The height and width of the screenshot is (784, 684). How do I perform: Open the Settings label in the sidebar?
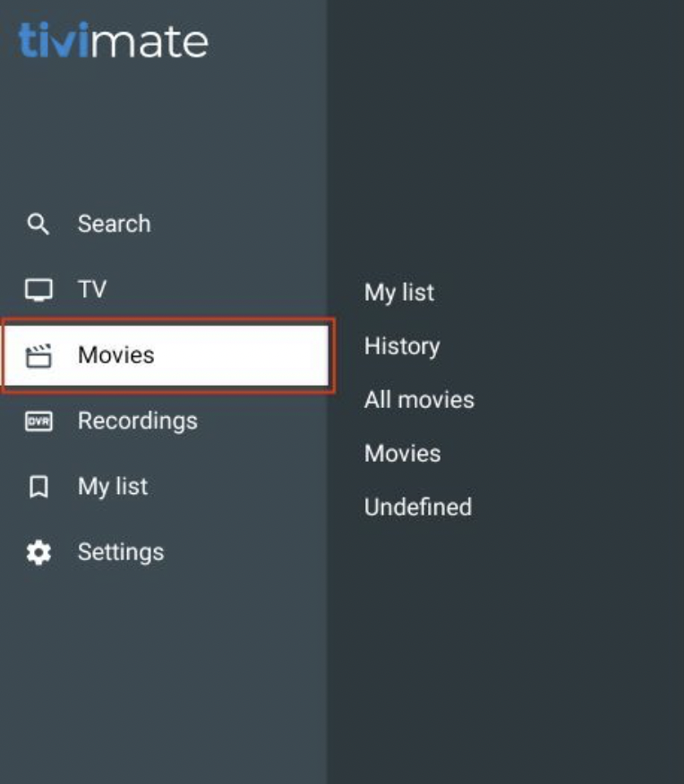pyautogui.click(x=121, y=552)
